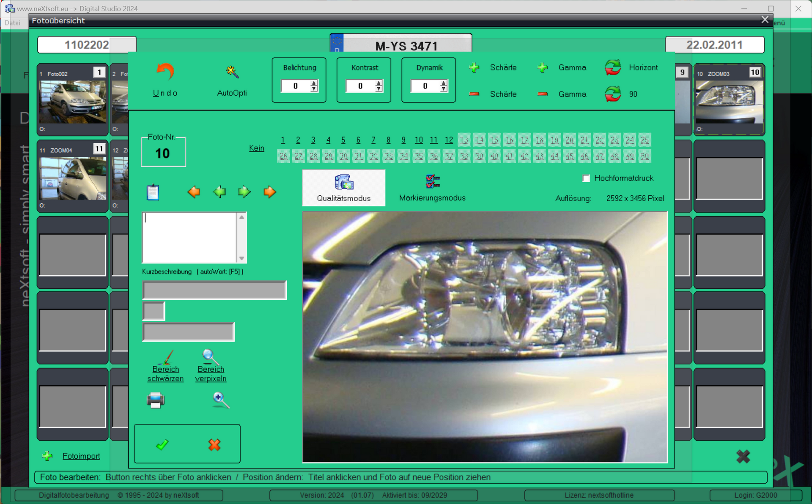Screen dimensions: 812x504
Task: Activate Qualitätsmodus
Action: [343, 188]
